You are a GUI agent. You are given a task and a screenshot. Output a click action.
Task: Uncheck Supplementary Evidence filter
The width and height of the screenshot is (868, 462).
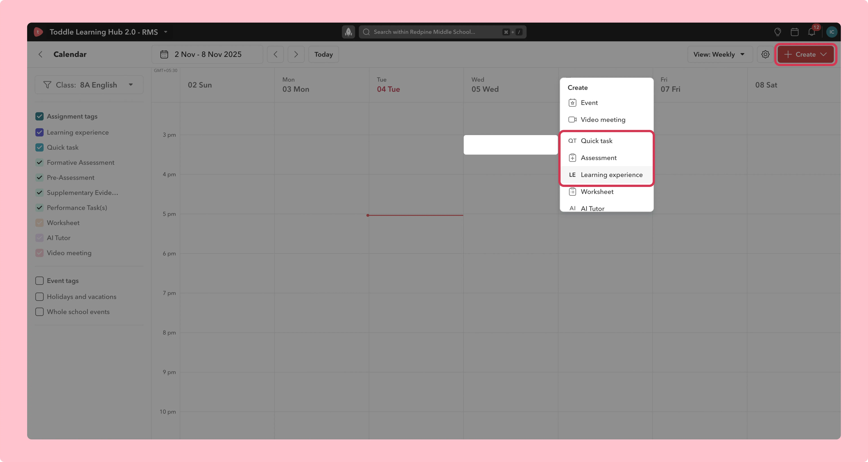(39, 193)
